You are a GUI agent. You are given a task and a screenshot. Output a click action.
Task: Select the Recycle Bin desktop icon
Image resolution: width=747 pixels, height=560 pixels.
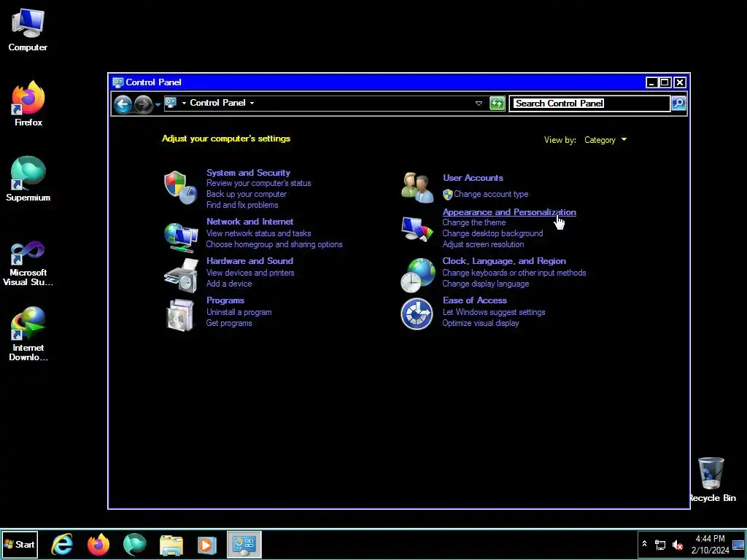712,480
